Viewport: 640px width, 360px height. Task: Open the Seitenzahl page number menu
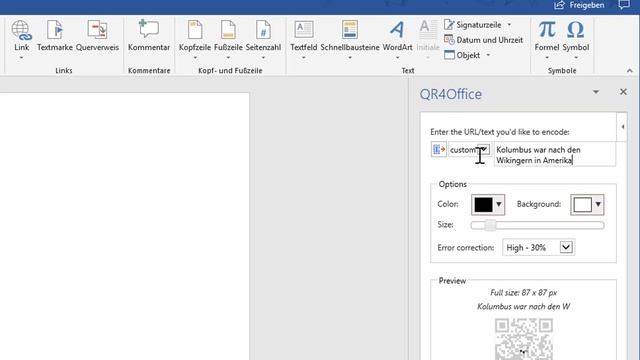click(x=263, y=40)
